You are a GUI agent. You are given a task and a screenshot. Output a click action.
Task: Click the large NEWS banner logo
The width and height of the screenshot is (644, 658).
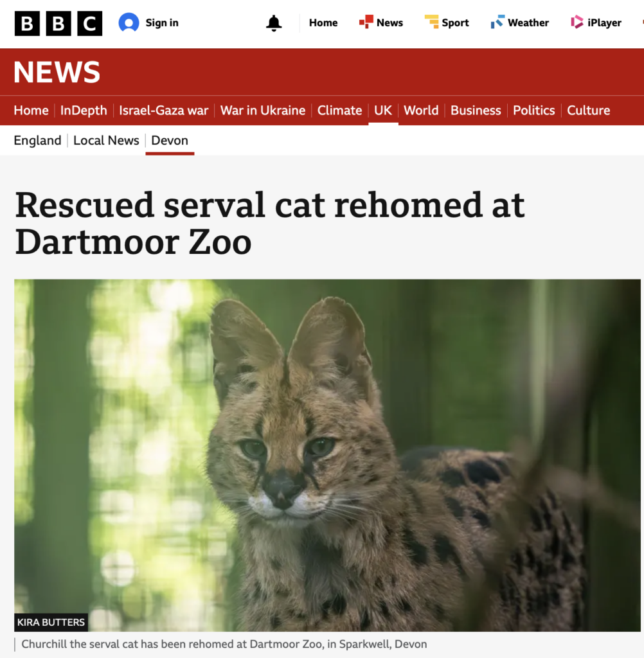point(57,72)
